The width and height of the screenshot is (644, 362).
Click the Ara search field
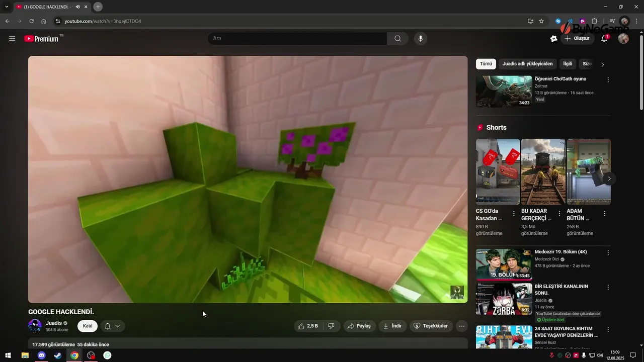[297, 38]
